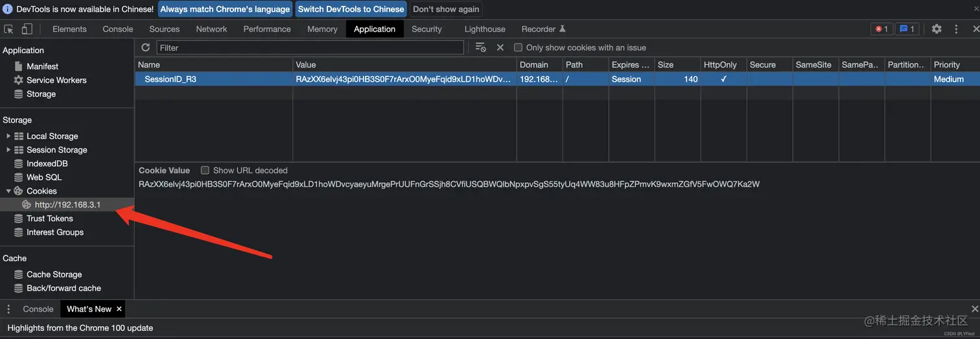
Task: Click the cookie Filter input field
Action: [310, 47]
